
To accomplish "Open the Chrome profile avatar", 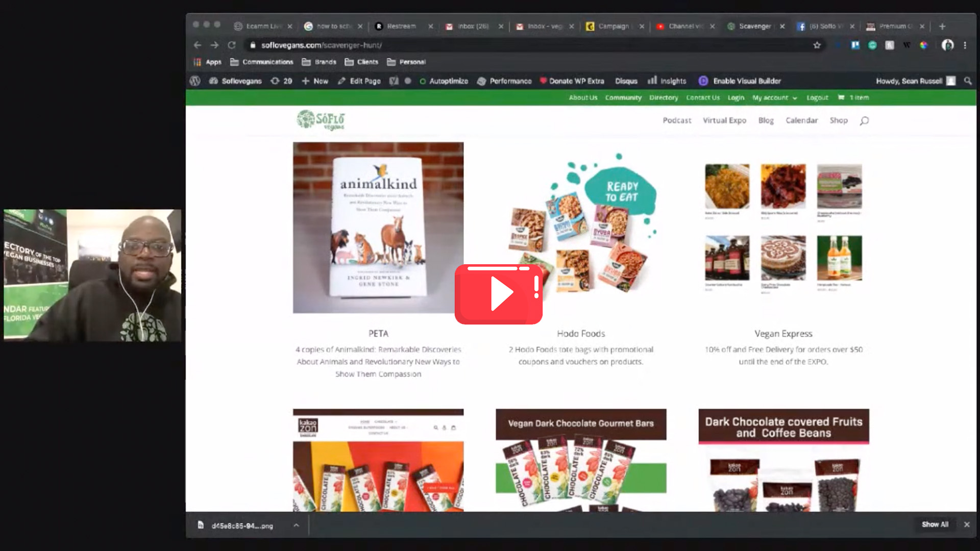I will [x=947, y=45].
